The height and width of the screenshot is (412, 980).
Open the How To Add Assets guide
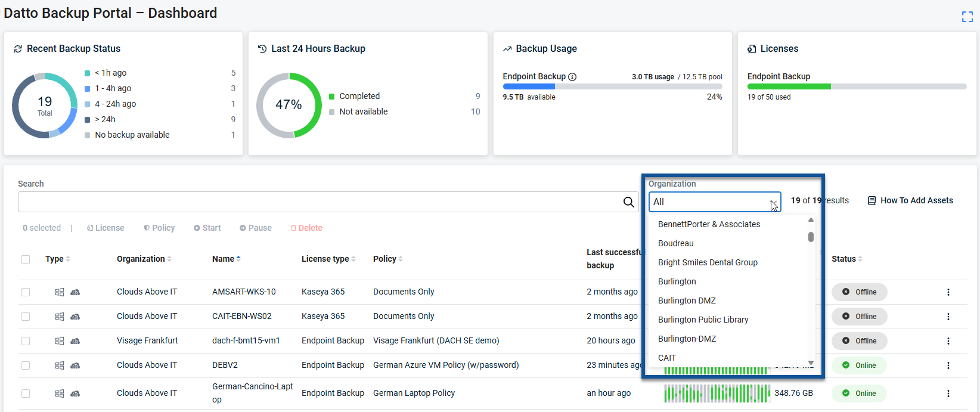[x=910, y=200]
